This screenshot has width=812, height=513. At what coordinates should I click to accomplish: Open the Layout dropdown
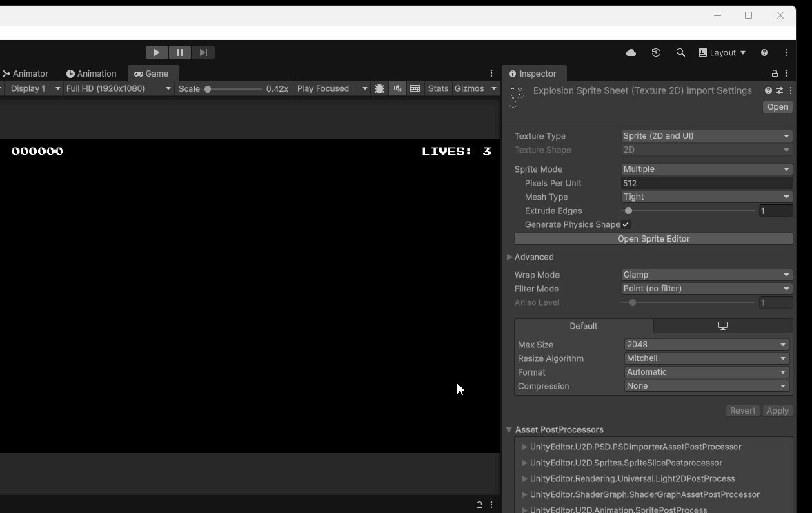[722, 52]
